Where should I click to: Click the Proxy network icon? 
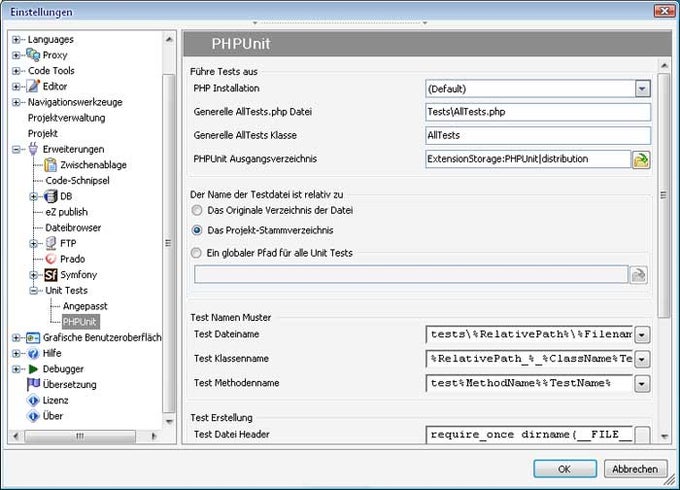(x=33, y=55)
